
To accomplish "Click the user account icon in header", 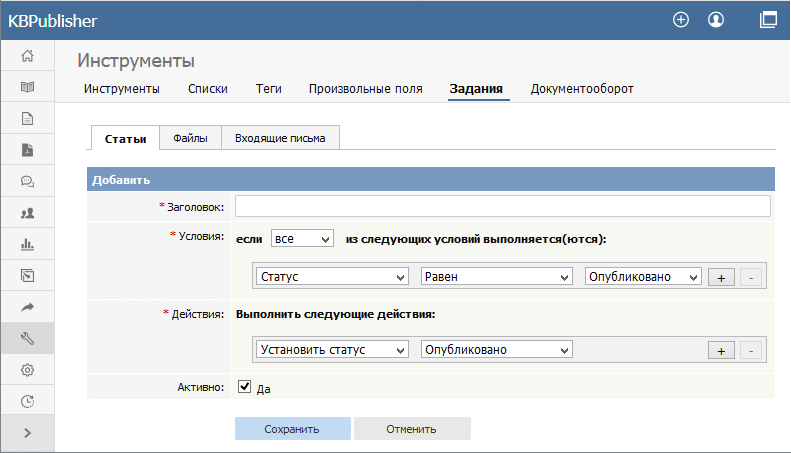I will (x=715, y=19).
